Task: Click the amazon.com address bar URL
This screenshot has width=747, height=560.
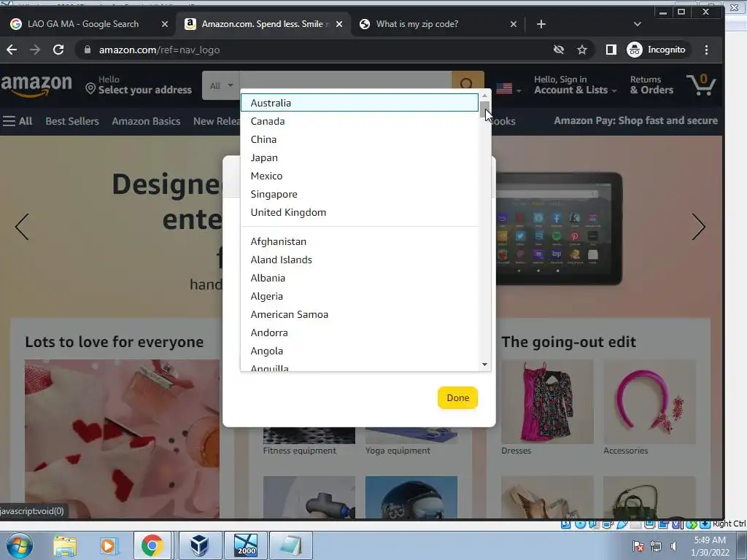Action: (x=159, y=50)
